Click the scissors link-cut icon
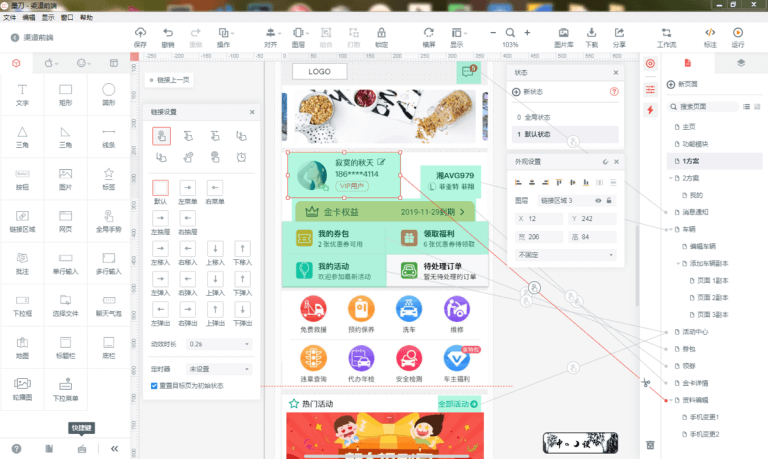The image size is (768, 459). (646, 383)
